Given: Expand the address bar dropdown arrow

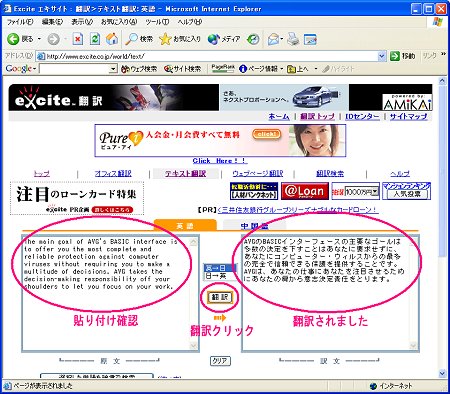Looking at the screenshot, I should pyautogui.click(x=382, y=56).
